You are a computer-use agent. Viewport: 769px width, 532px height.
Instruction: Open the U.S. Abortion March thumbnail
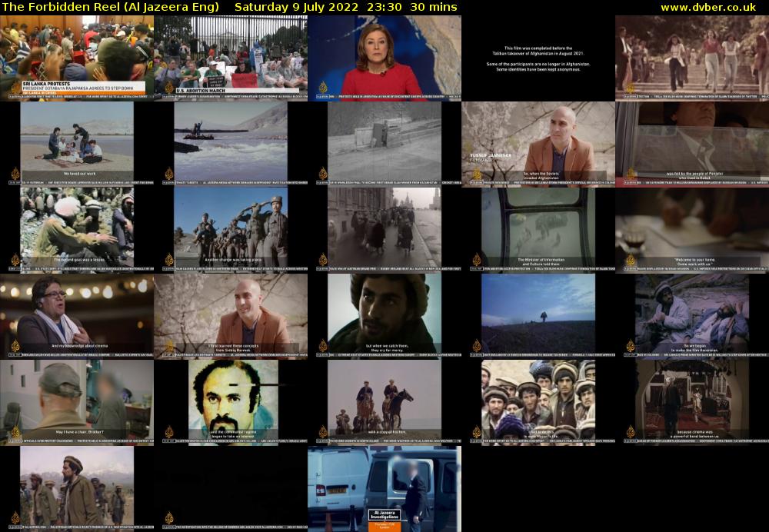[x=231, y=58]
